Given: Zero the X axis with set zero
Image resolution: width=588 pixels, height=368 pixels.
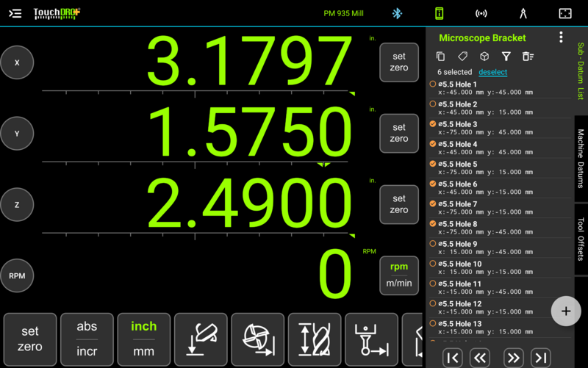Looking at the screenshot, I should 399,62.
